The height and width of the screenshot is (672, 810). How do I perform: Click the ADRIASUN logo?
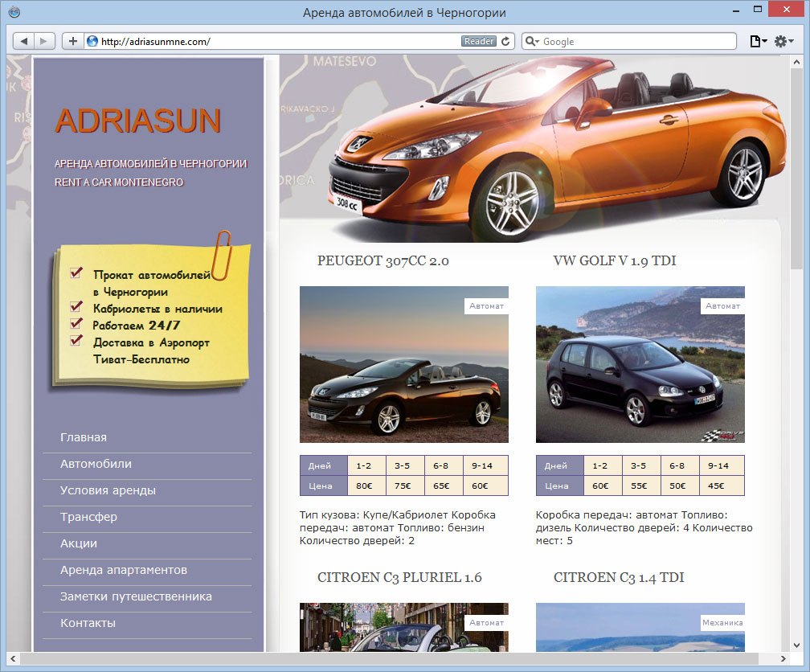138,121
